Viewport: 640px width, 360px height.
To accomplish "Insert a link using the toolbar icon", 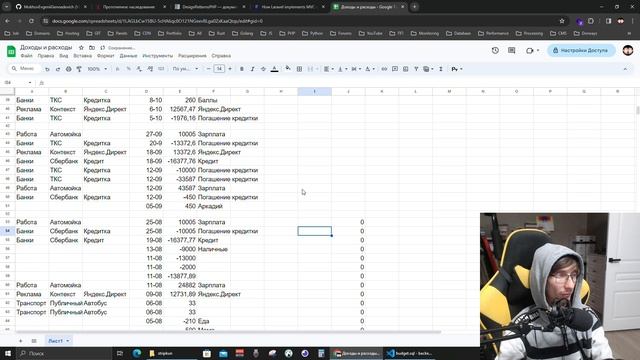I will [x=384, y=69].
